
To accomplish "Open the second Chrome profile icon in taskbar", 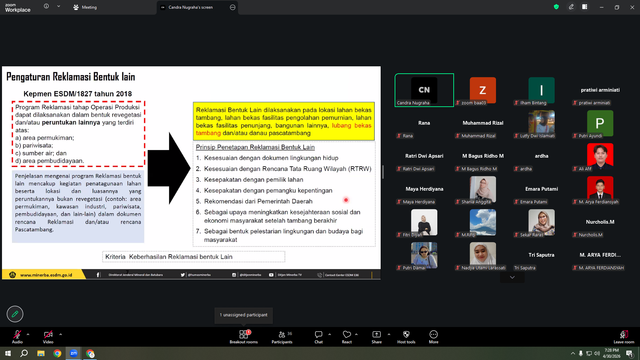I will pyautogui.click(x=90, y=353).
